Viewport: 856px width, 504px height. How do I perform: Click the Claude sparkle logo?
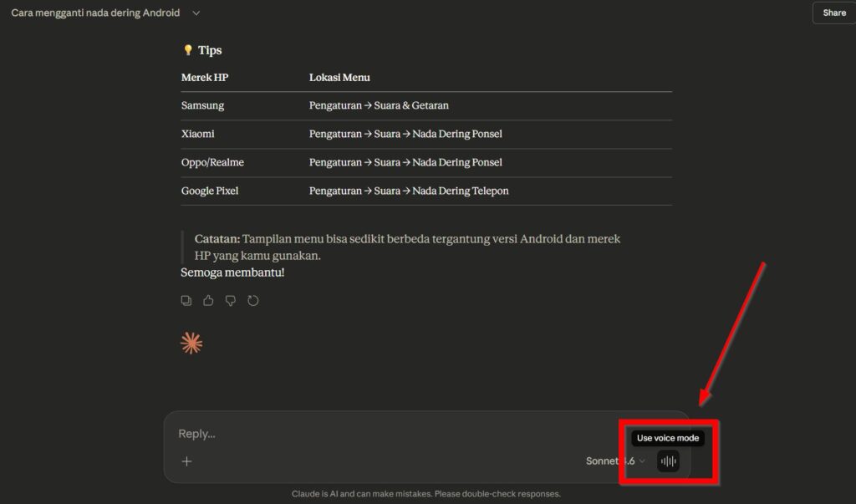pos(191,342)
